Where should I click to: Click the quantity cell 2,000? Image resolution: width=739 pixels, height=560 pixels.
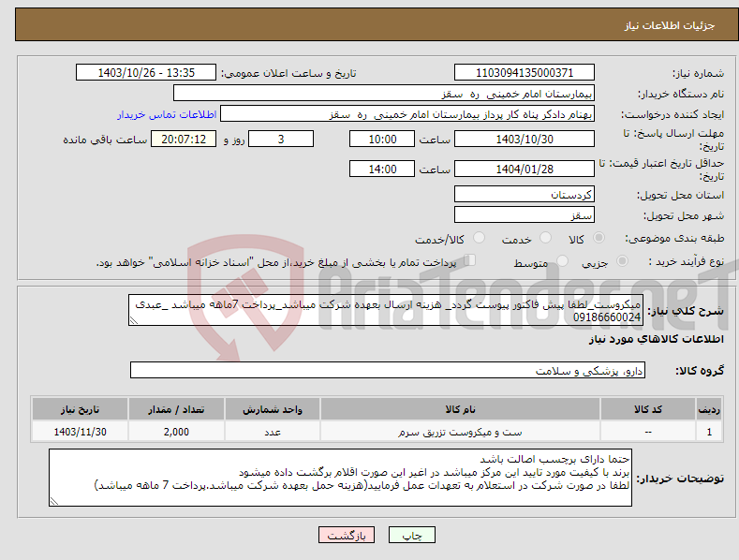pyautogui.click(x=176, y=432)
